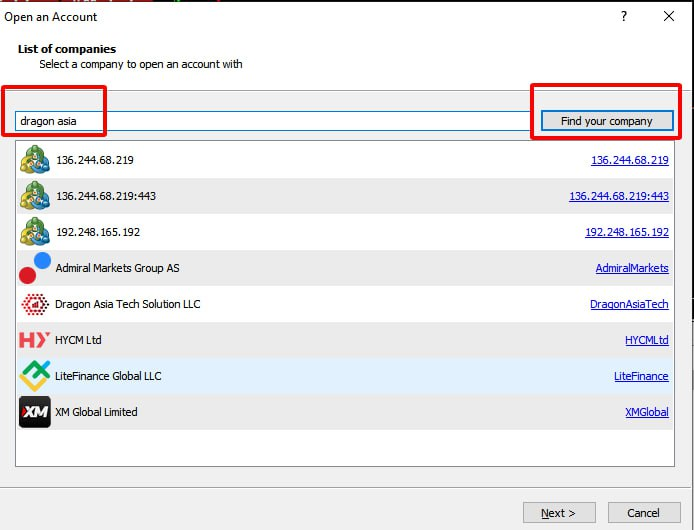Select Dragon Asia Tech Solution LLC name
The image size is (694, 530).
(x=127, y=304)
